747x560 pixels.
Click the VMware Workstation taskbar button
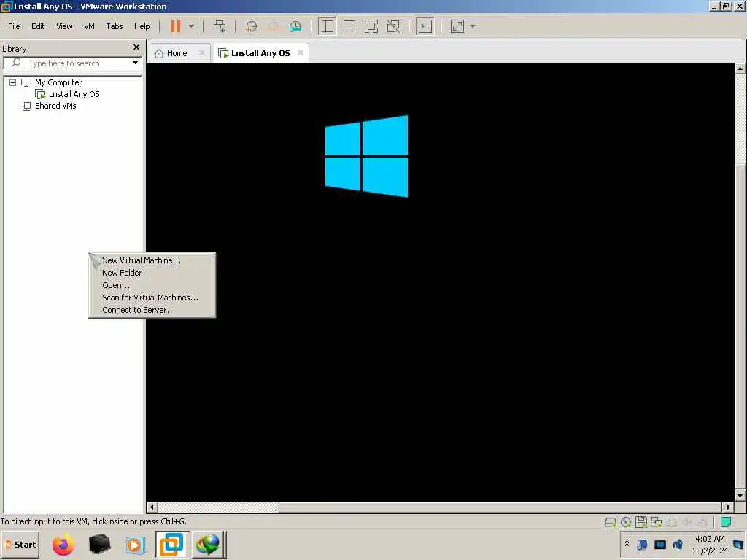coord(171,545)
